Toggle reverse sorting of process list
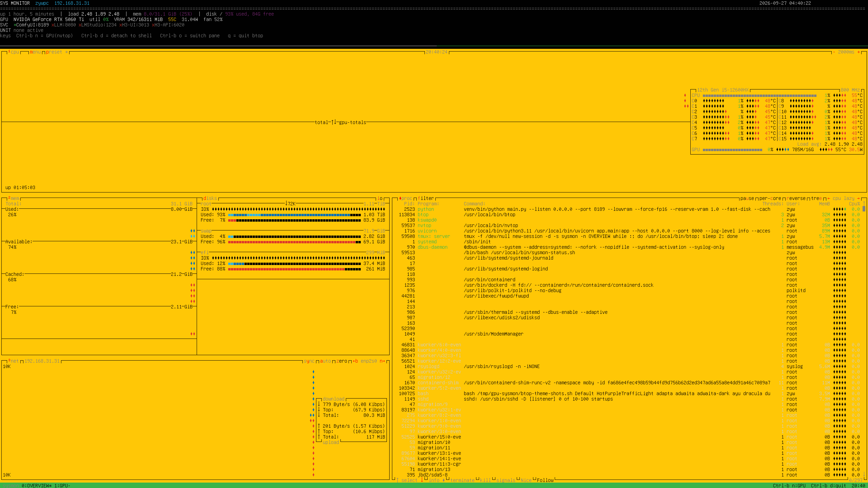 (796, 198)
